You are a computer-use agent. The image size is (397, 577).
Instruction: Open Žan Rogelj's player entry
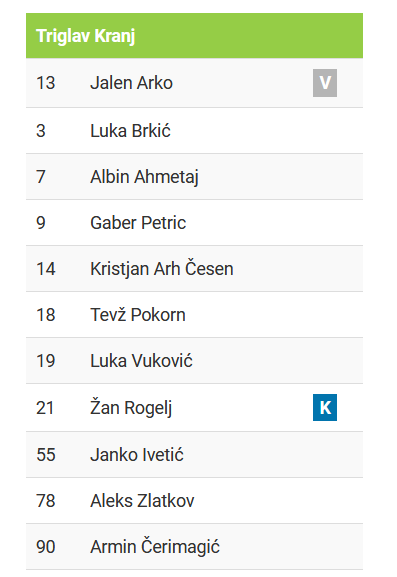tap(131, 407)
